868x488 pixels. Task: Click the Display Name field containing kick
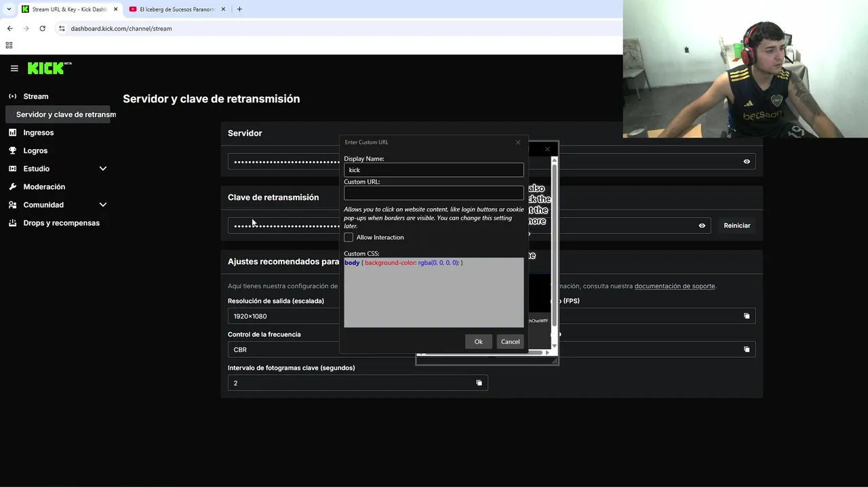pos(433,170)
